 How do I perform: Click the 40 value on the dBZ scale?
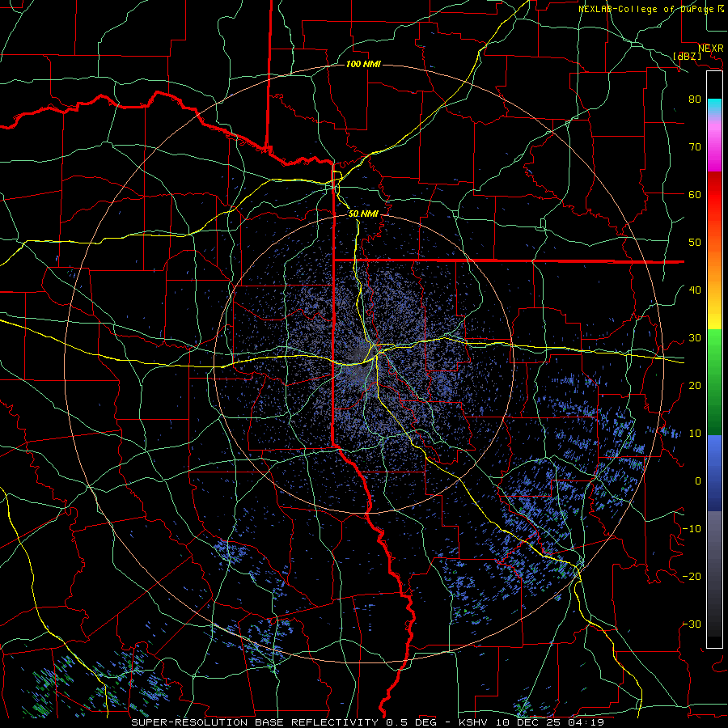point(695,290)
